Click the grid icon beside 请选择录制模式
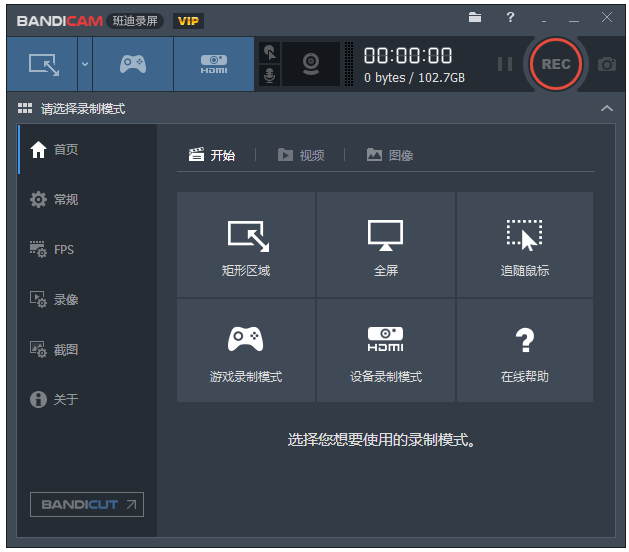 25,108
